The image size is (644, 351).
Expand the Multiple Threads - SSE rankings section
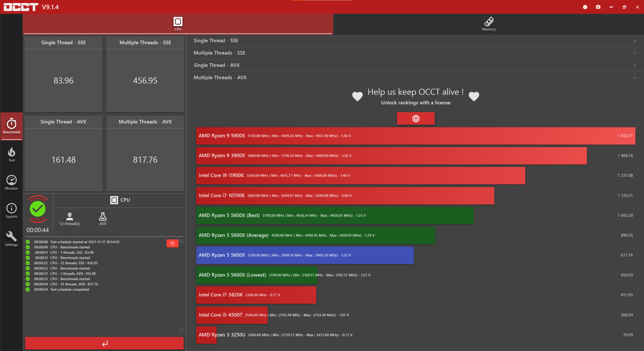415,53
